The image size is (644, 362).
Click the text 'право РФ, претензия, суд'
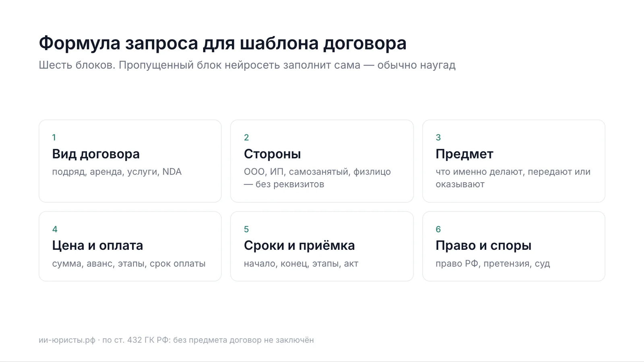[x=493, y=264]
